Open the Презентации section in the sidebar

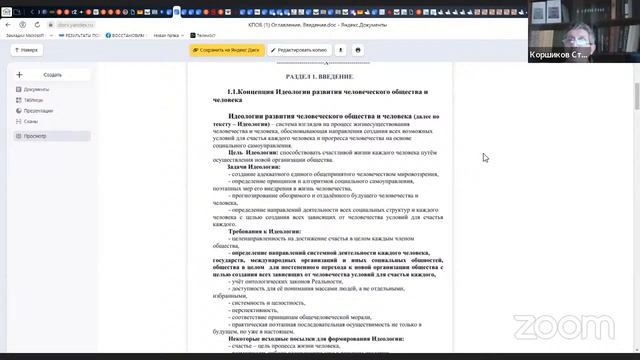(35, 111)
